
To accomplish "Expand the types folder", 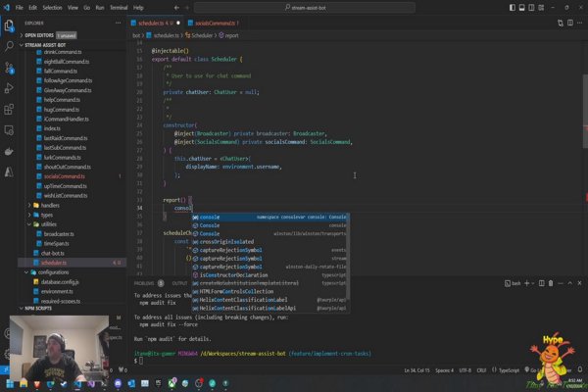I will (x=46, y=215).
